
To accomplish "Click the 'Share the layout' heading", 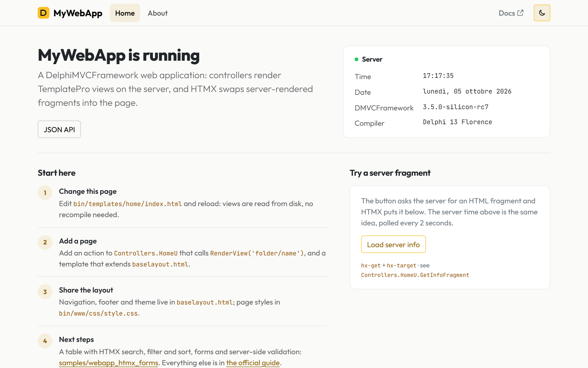I will [86, 290].
